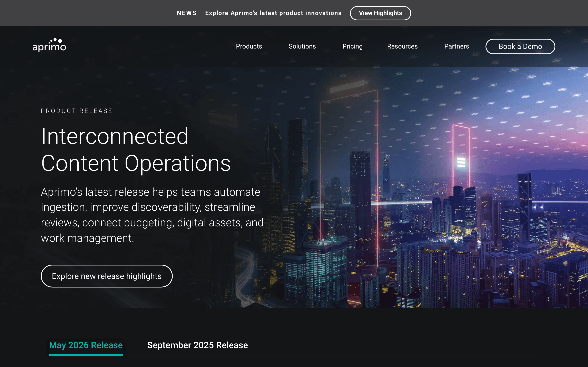This screenshot has width=588, height=367.
Task: Click the View Highlights button
Action: tap(380, 13)
